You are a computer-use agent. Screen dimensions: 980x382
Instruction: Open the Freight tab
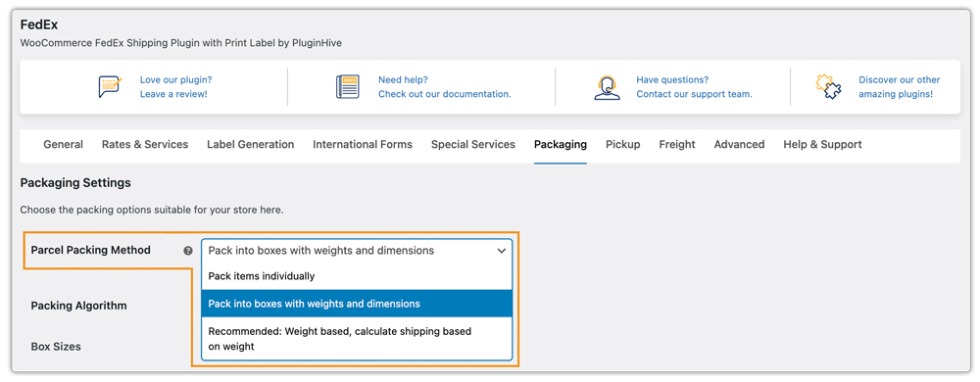pos(677,144)
